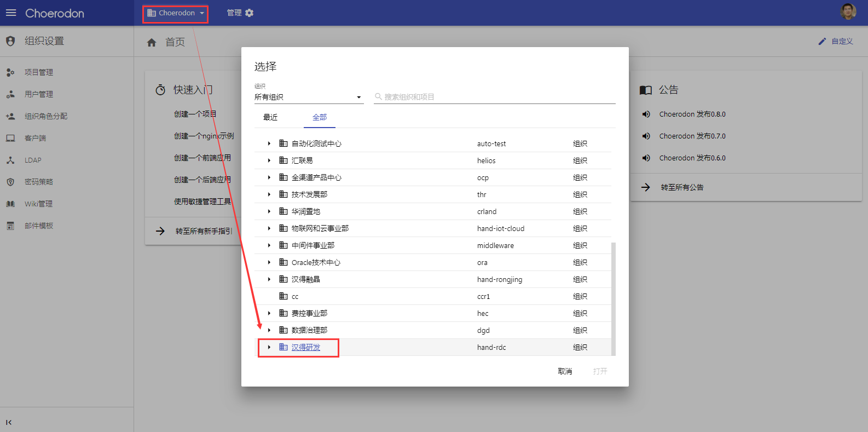Click the arrow icon for 转至所有公告
This screenshot has width=868, height=432.
click(646, 187)
